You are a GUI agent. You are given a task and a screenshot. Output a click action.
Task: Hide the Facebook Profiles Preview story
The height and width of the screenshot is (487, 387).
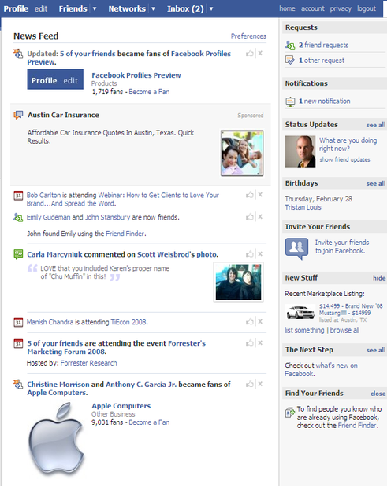coord(261,53)
